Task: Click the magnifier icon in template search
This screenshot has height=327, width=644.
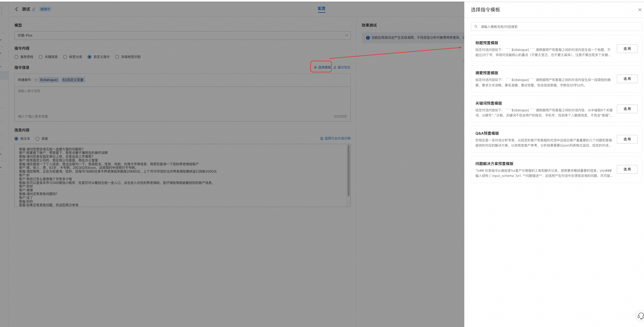Action: (x=476, y=27)
